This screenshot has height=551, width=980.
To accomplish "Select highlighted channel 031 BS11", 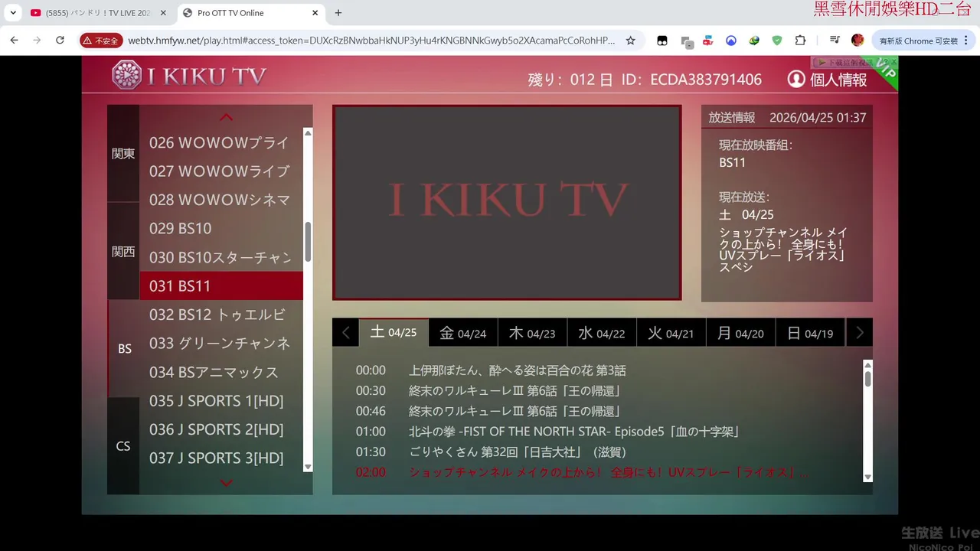I will pos(221,285).
